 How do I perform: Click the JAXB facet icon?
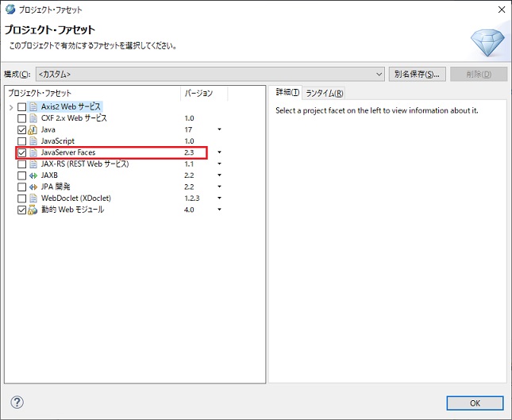(x=33, y=175)
